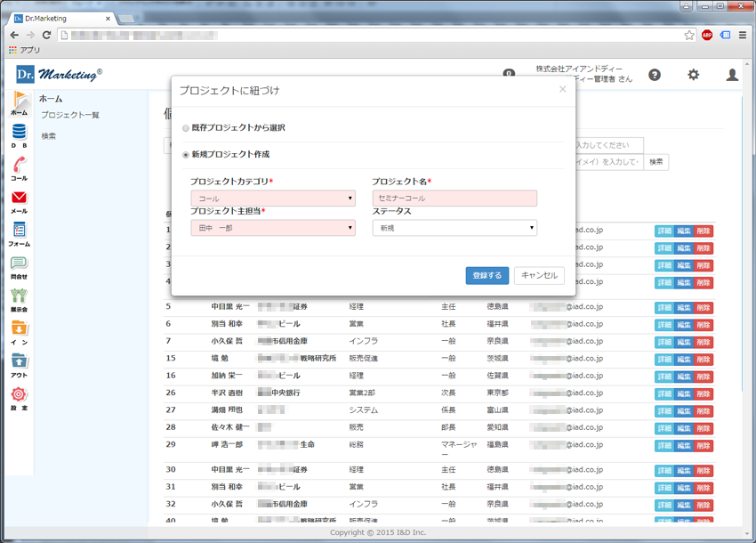
Task: Click the Call phone icon in sidebar
Action: pos(19,166)
